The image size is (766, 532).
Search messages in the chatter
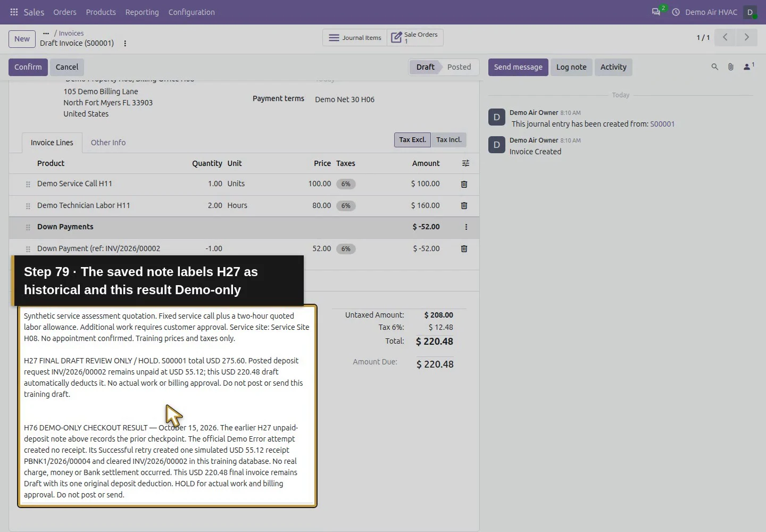[x=715, y=67]
